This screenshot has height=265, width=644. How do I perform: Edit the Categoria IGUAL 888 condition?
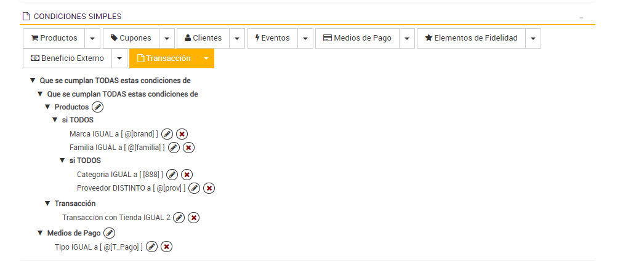(172, 175)
